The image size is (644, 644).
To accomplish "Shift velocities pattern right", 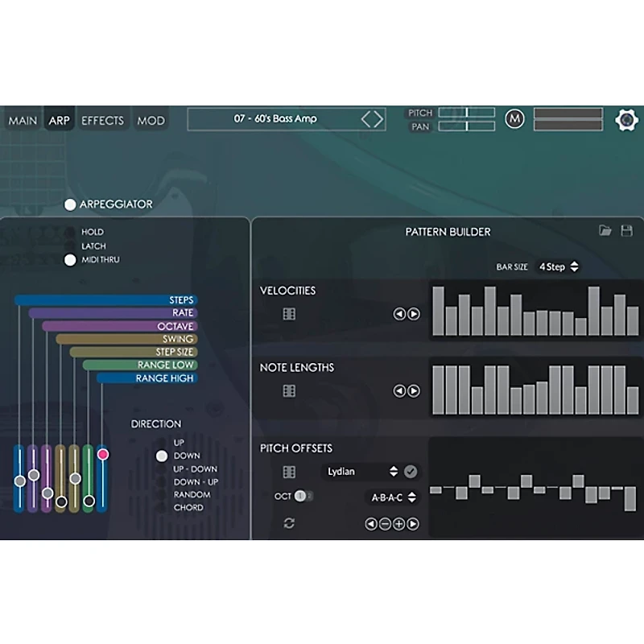I will click(x=414, y=314).
